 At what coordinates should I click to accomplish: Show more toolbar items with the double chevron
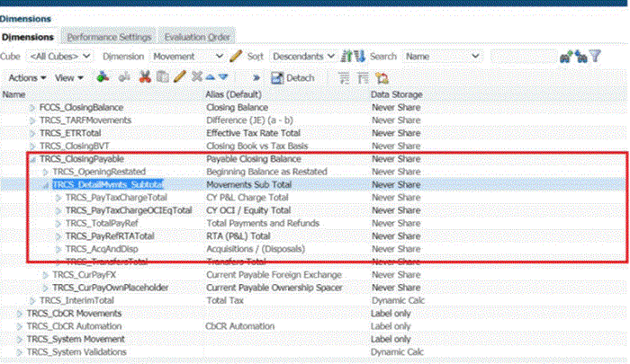pos(256,78)
